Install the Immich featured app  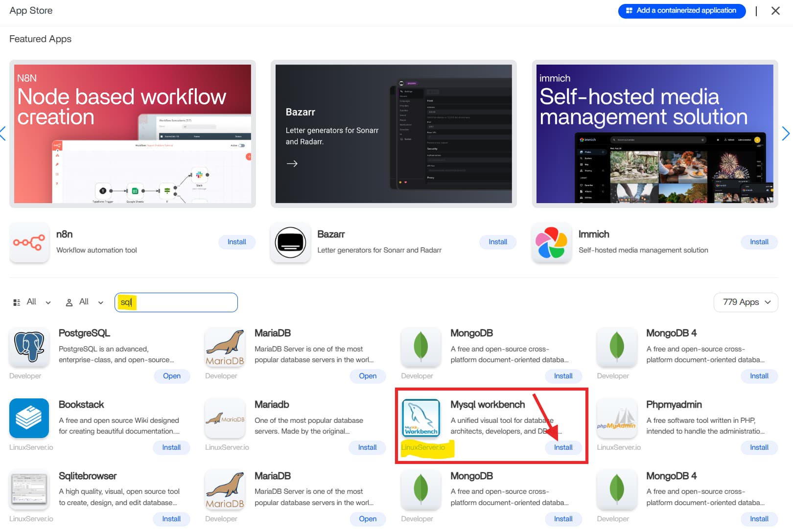759,242
